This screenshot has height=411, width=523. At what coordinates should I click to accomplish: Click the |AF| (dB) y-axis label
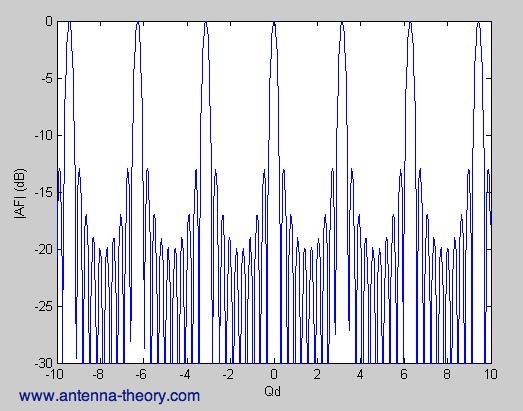20,194
